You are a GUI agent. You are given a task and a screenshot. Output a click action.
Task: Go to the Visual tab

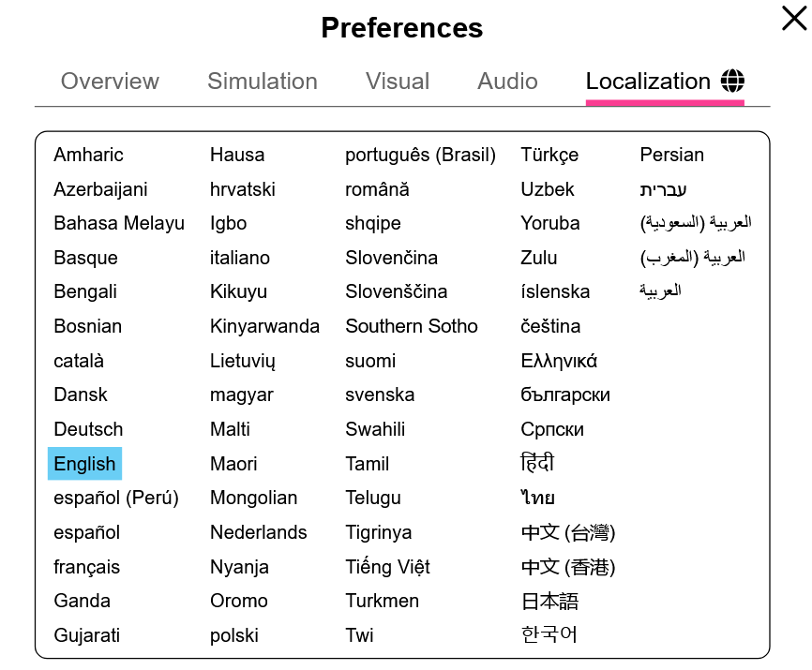coord(398,82)
